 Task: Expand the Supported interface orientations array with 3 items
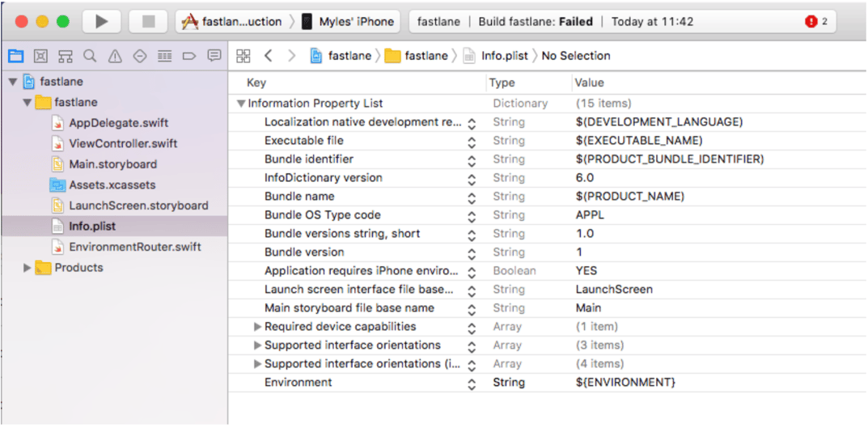257,345
